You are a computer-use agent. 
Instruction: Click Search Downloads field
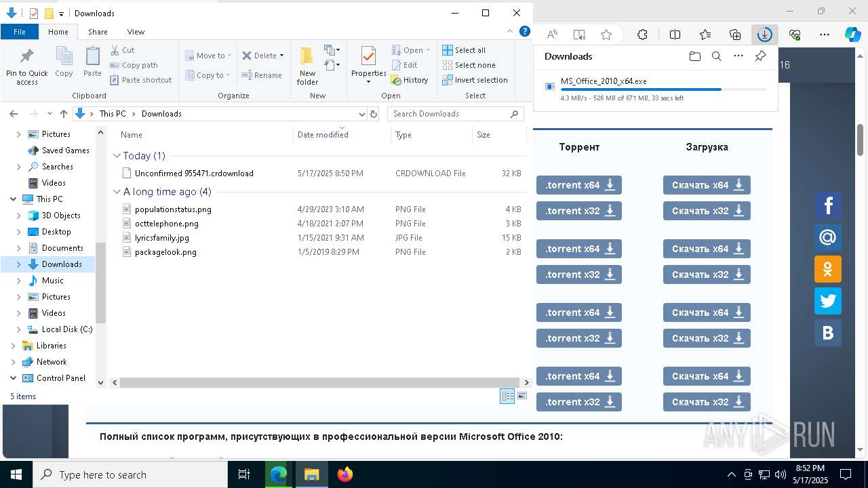pos(455,114)
